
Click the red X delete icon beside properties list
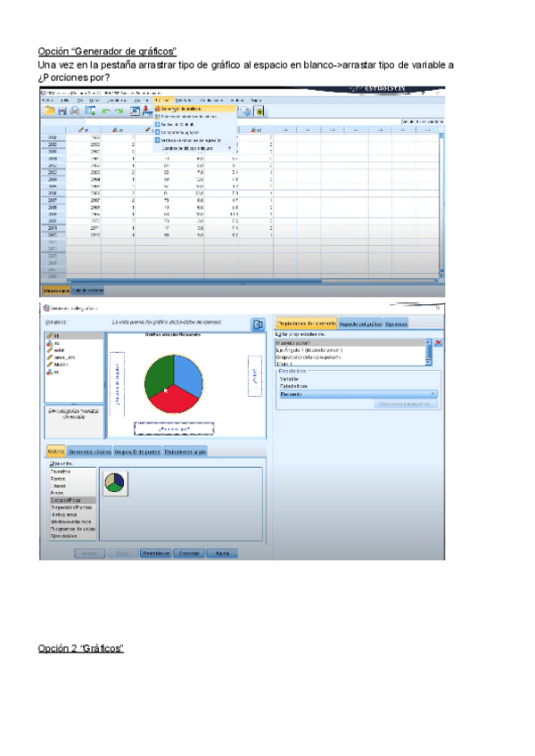coord(438,343)
